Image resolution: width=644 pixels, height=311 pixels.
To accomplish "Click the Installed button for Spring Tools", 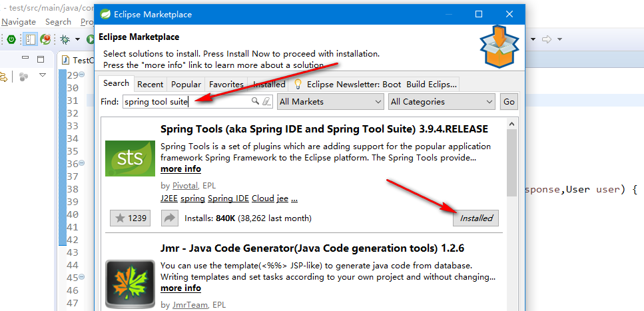I will [476, 218].
